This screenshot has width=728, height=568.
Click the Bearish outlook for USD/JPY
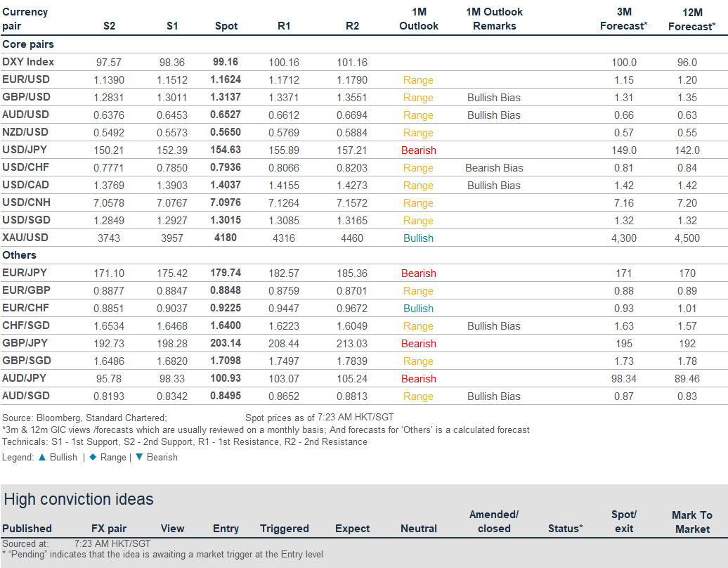pos(419,150)
